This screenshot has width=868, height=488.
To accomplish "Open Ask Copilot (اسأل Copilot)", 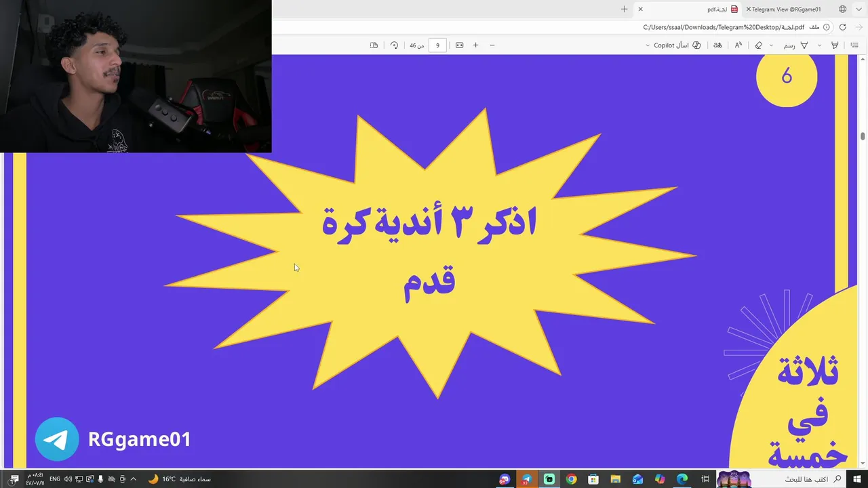I will 677,45.
